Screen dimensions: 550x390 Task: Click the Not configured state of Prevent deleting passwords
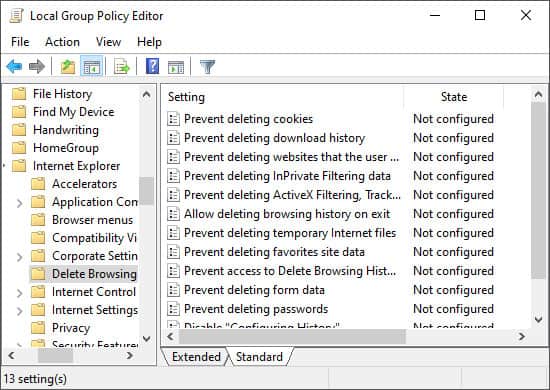(453, 309)
